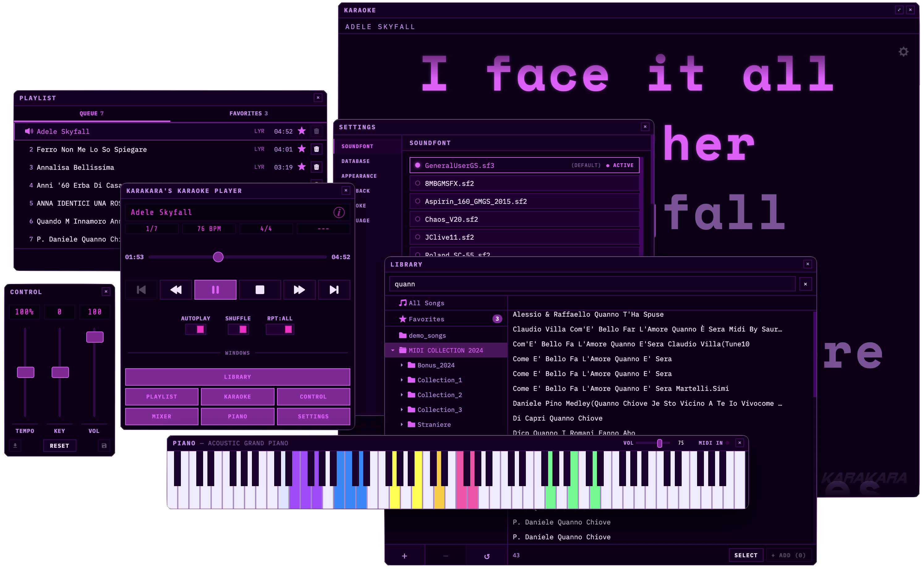Image resolution: width=924 pixels, height=569 pixels.
Task: Favorite star for Ferro Non Me Lo So Spiegare
Action: (x=301, y=149)
